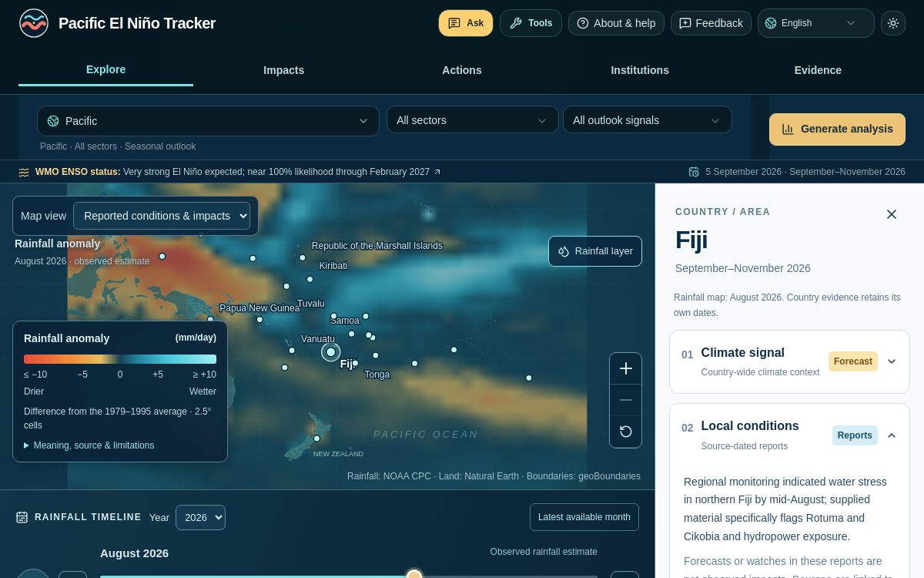The image size is (924, 578).
Task: Reset the map view
Action: tap(626, 432)
